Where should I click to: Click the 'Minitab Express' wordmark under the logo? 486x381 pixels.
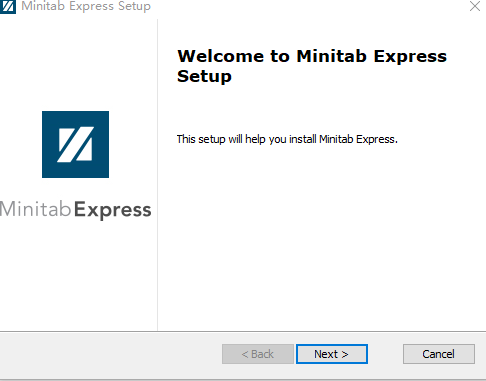coord(76,210)
